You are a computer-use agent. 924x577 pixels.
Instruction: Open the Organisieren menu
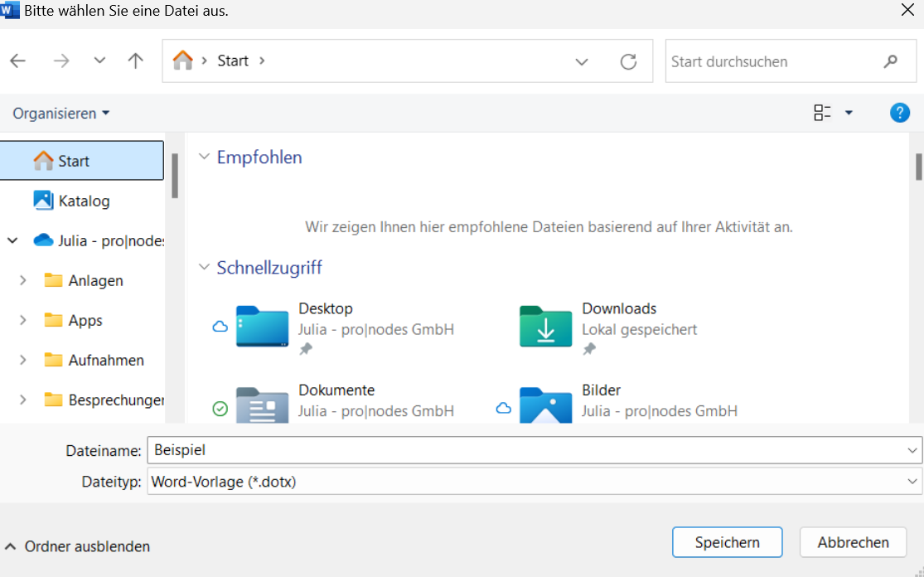[x=60, y=114]
